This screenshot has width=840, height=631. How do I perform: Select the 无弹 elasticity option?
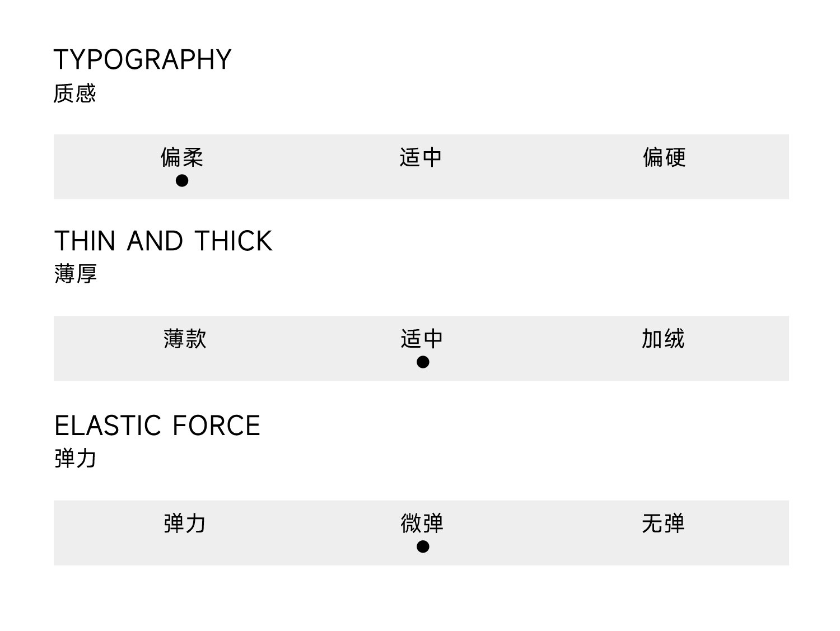pos(663,524)
